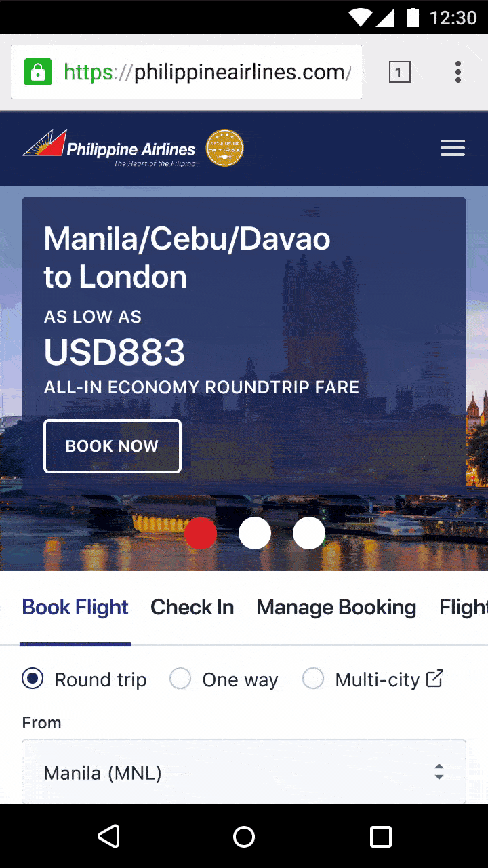
Task: Click the BOOK NOW button
Action: pos(113,446)
